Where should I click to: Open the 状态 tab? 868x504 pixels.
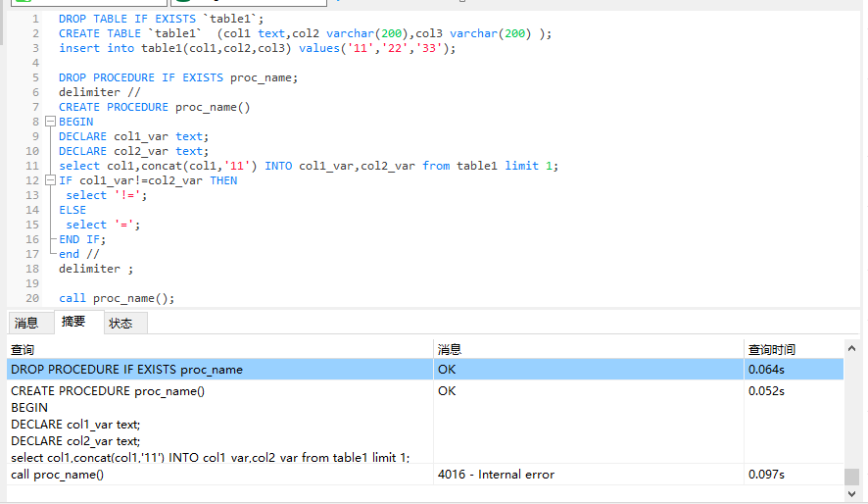121,324
